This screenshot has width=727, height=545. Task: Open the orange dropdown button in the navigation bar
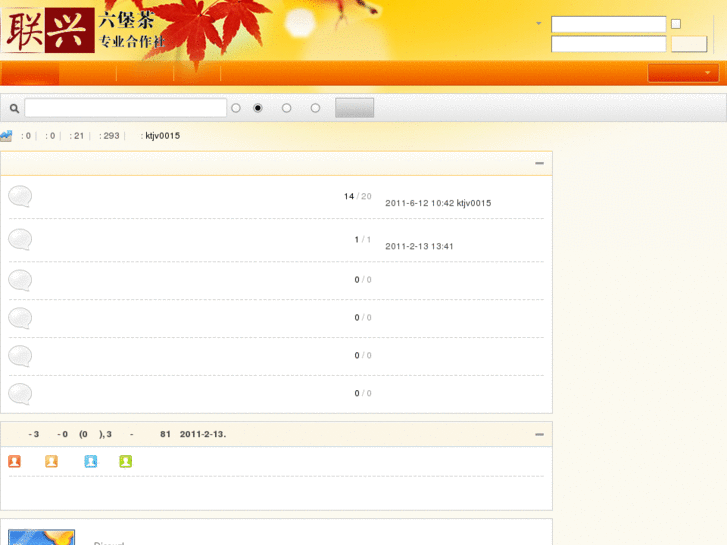(x=683, y=73)
